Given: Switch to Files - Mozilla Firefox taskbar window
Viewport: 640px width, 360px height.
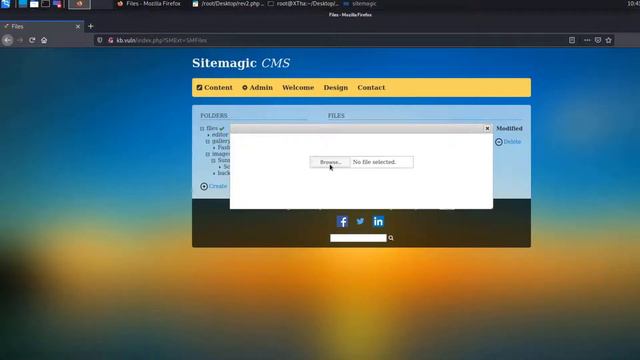Looking at the screenshot, I should pos(149,4).
